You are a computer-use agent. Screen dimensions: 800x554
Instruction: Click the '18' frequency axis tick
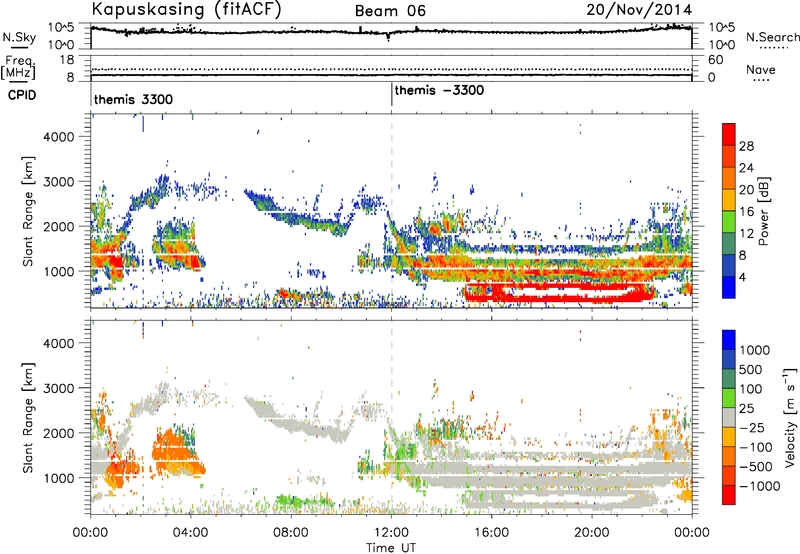click(67, 60)
